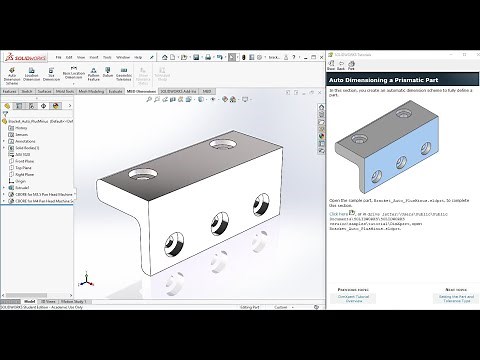
Task: Switch to the DisplayManager color sphere tab icon
Action: pyautogui.click(x=56, y=106)
